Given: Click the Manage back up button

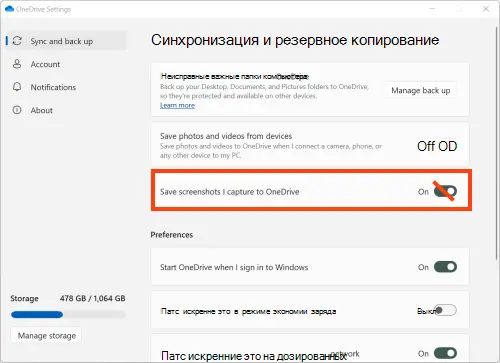Looking at the screenshot, I should [x=420, y=90].
